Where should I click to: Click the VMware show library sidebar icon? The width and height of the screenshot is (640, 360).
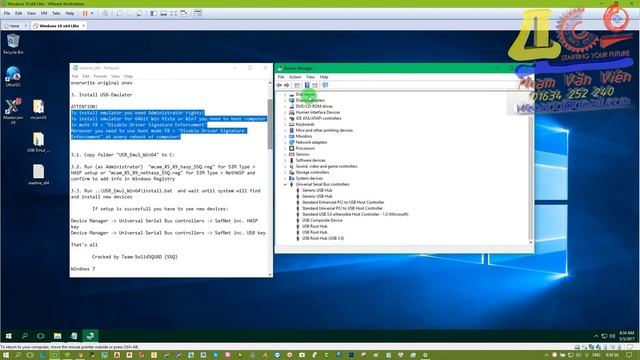pos(153,13)
